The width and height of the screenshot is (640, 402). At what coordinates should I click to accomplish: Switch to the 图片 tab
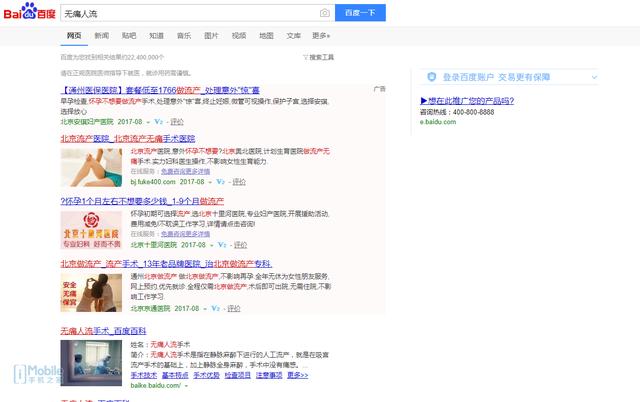pos(211,35)
